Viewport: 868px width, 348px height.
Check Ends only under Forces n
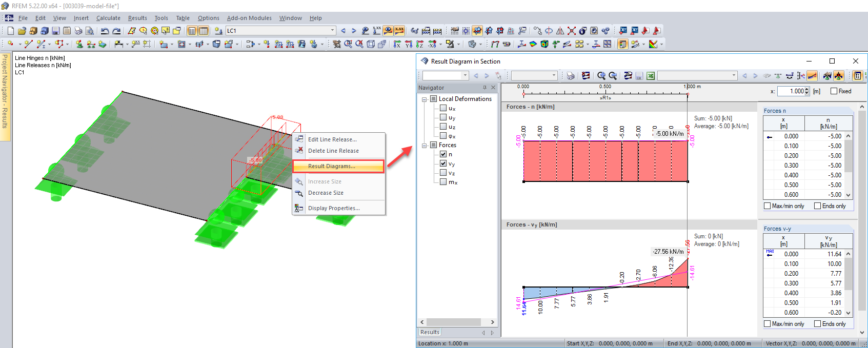point(818,206)
